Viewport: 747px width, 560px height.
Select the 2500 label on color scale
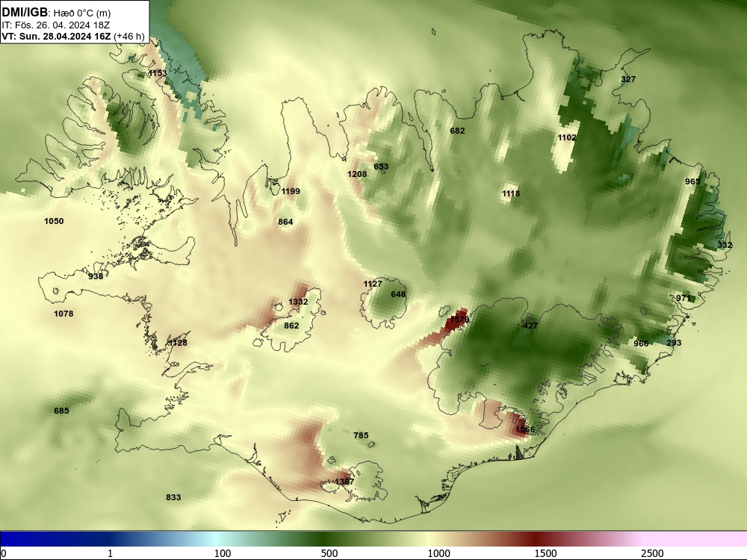point(652,553)
